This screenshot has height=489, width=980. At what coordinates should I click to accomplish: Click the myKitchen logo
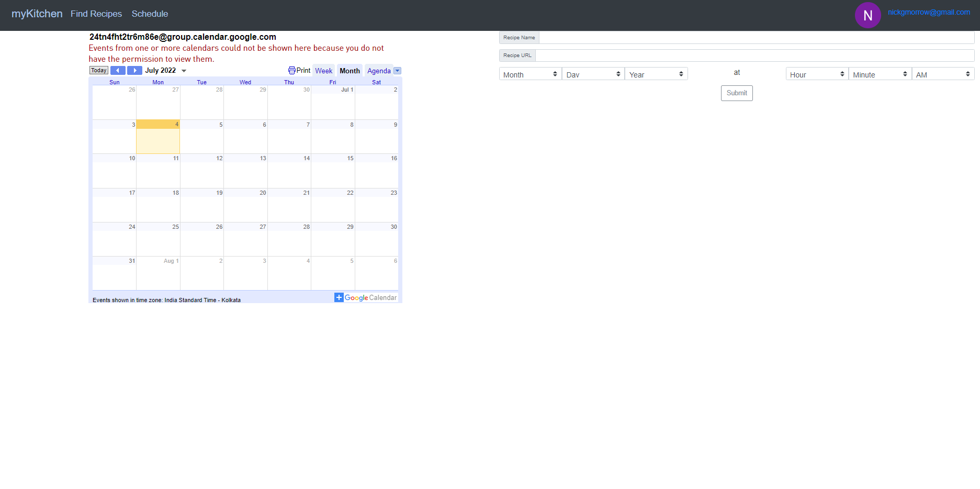pos(37,14)
